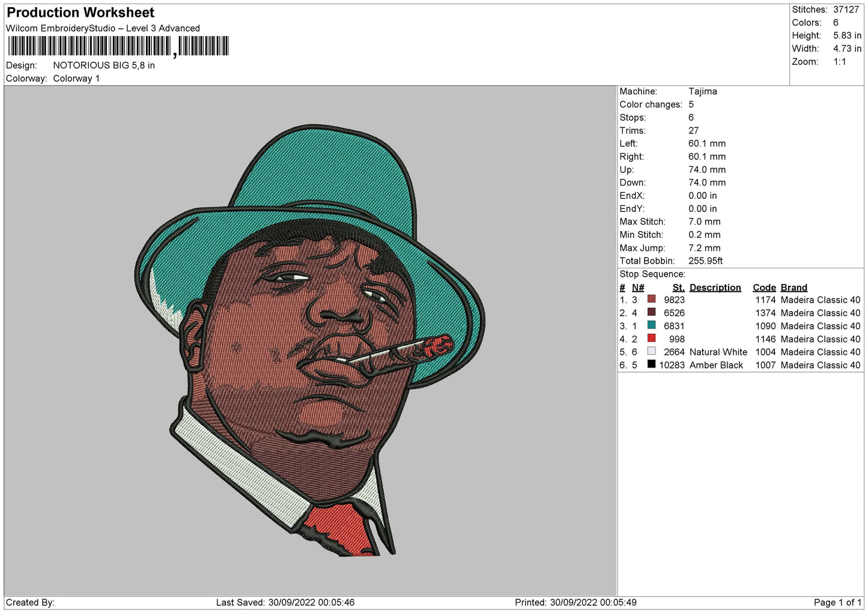Click the Production Worksheet title

[80, 13]
